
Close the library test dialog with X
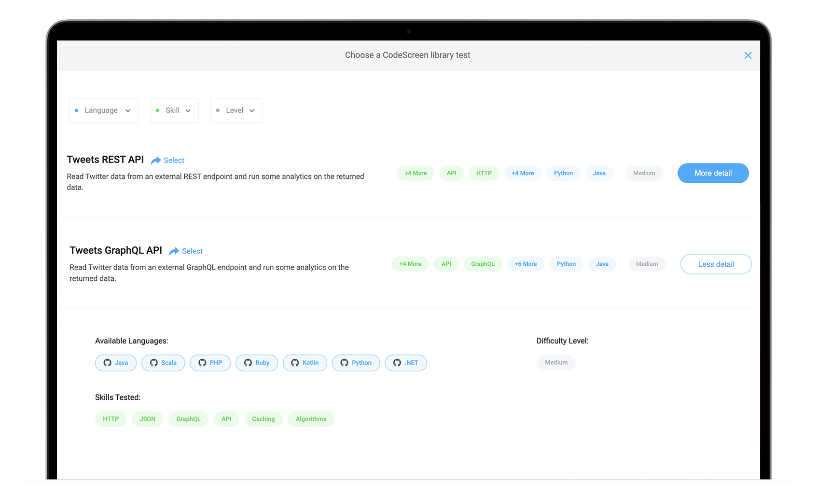click(748, 55)
